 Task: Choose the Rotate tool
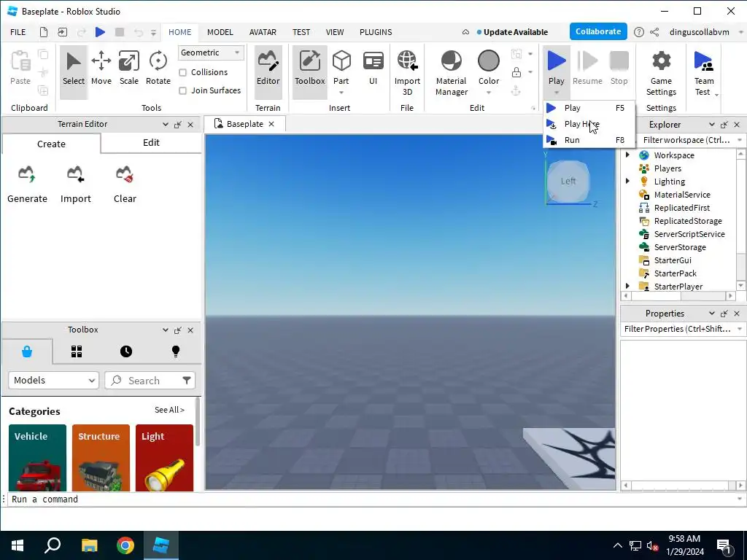click(158, 69)
